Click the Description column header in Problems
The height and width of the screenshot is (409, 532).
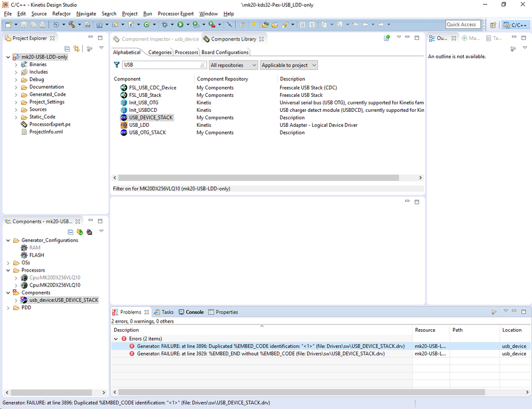pyautogui.click(x=261, y=330)
